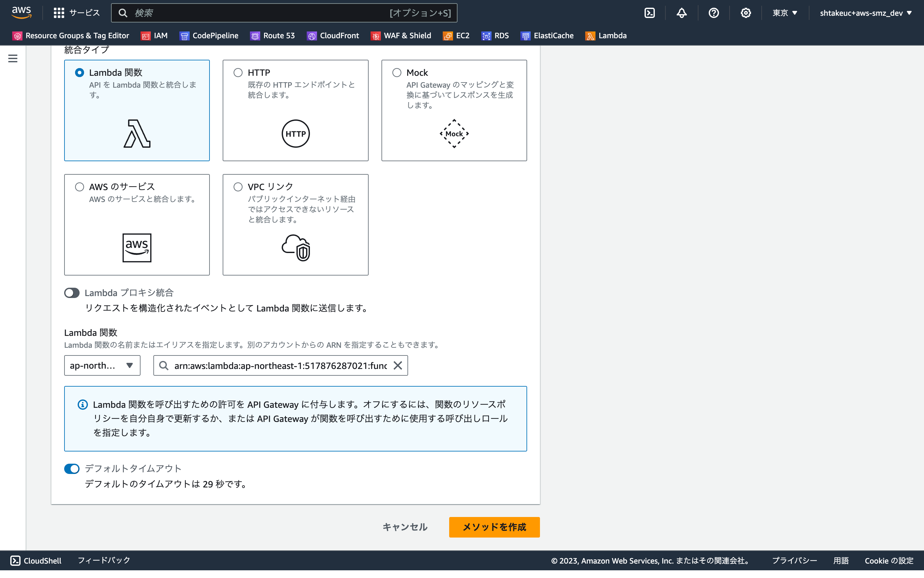Clear the Lambda ARN field with X
This screenshot has height=578, width=924.
398,365
